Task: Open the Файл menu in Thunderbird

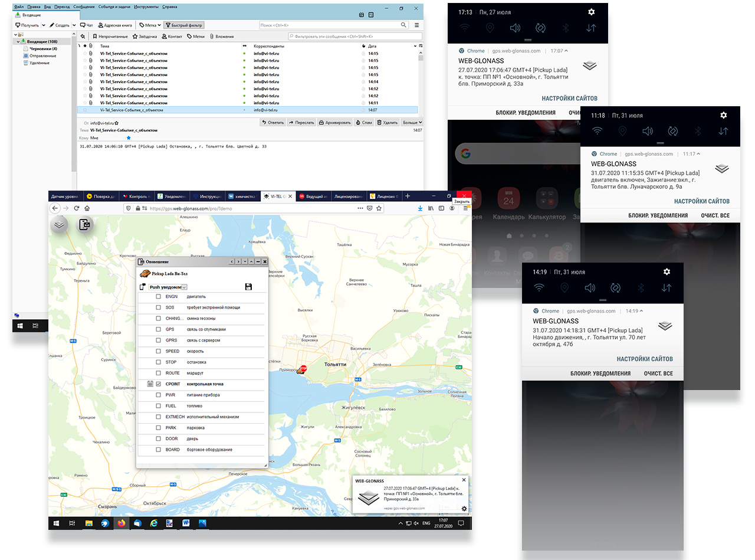Action: click(18, 6)
